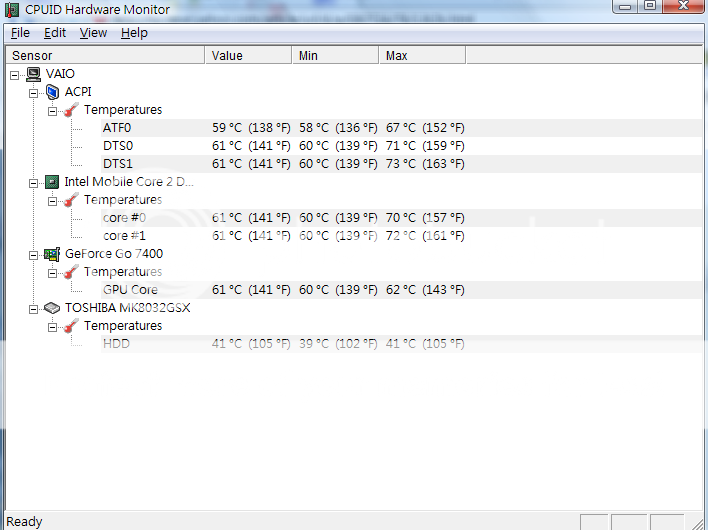Open the Help menu

tap(134, 33)
